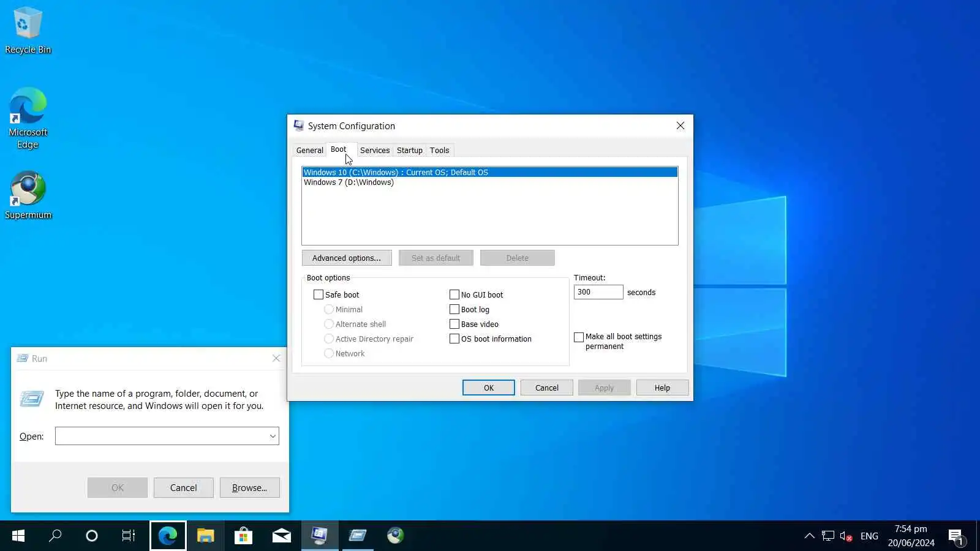Switch to the Services tab
Viewport: 980px width, 551px height.
[375, 150]
